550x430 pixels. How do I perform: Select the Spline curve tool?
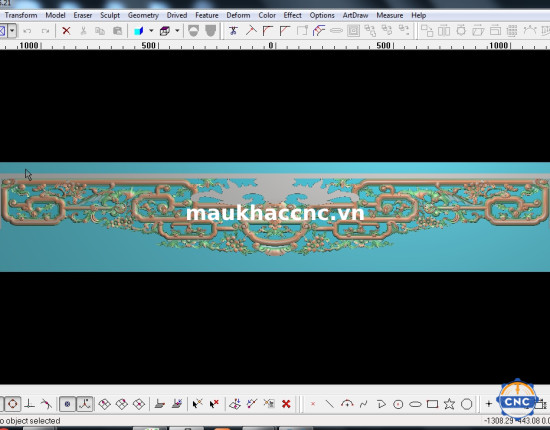(x=364, y=404)
